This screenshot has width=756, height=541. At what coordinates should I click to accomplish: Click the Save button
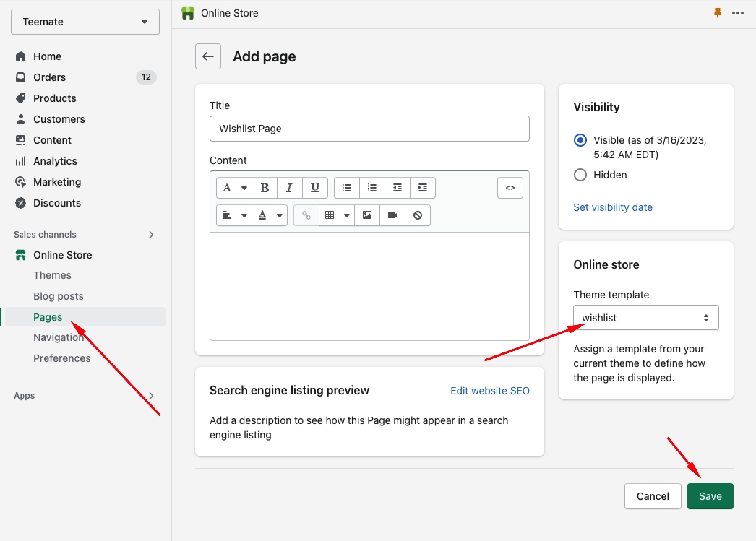click(710, 496)
